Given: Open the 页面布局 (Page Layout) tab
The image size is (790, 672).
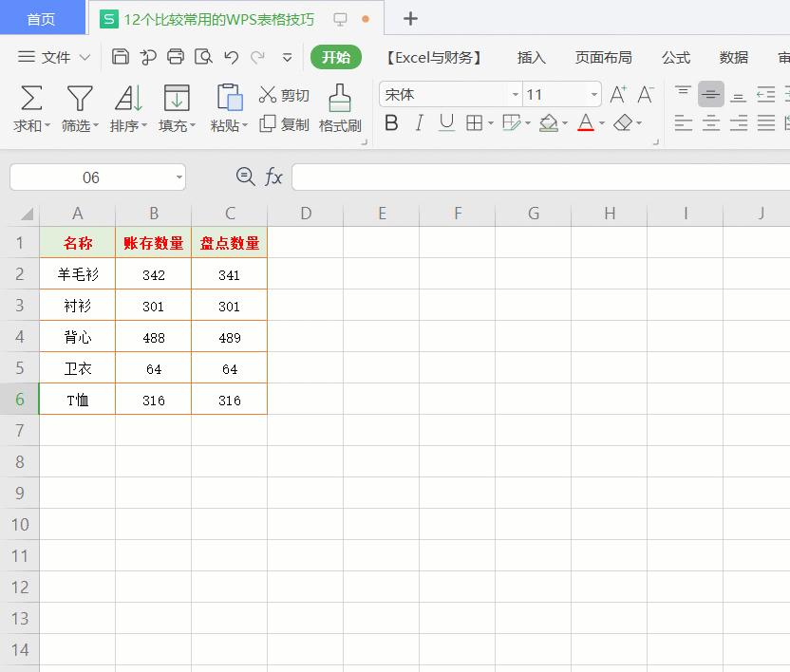Looking at the screenshot, I should 603,58.
